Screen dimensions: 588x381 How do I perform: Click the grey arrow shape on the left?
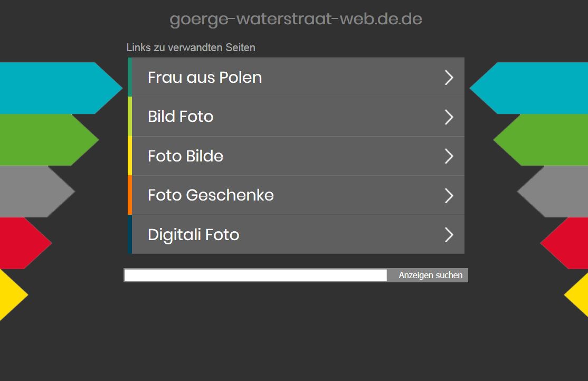(x=32, y=192)
